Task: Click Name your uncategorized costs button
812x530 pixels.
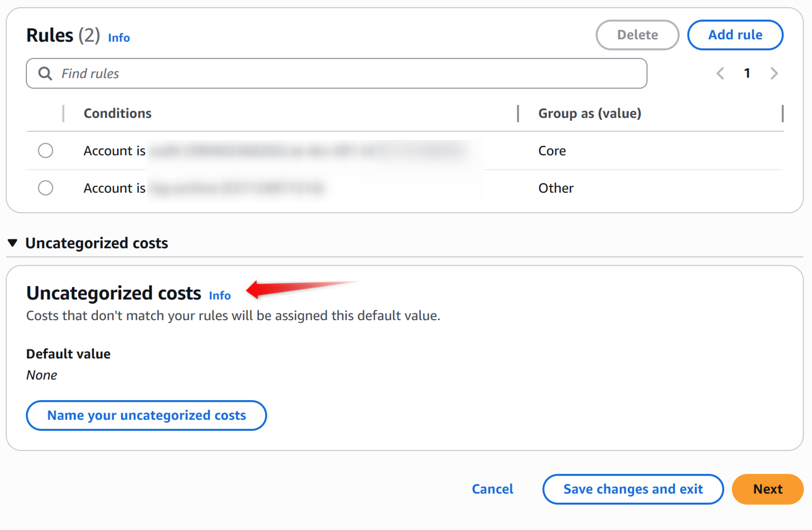Action: tap(146, 415)
